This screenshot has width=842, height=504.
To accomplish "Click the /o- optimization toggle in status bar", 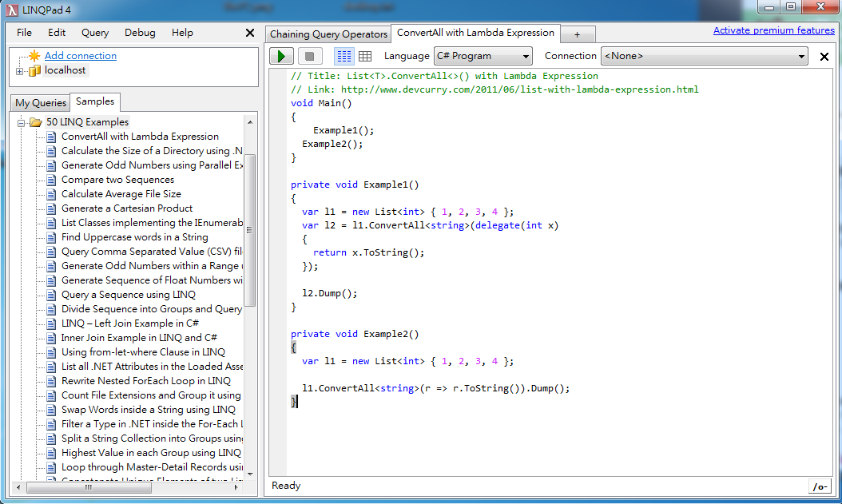I will [x=820, y=486].
